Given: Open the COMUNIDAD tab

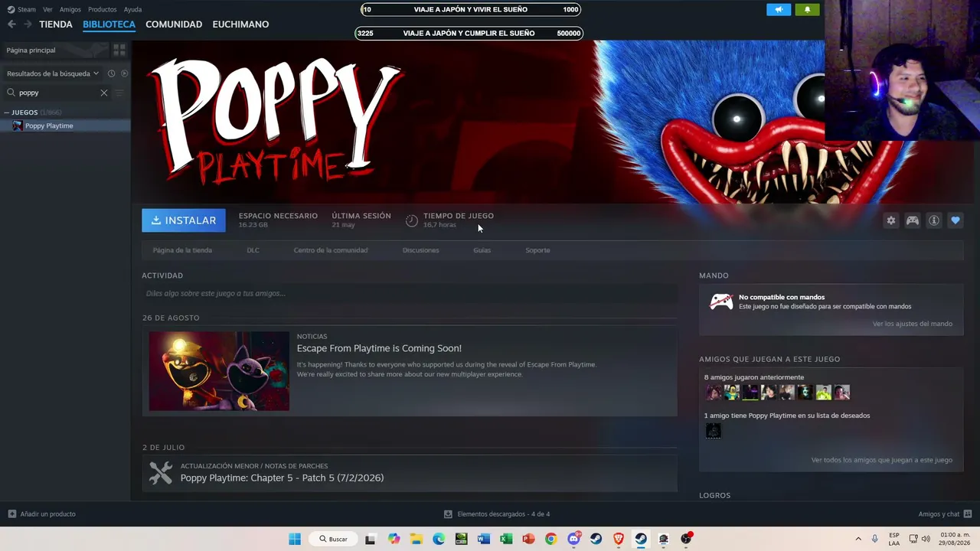Looking at the screenshot, I should [174, 24].
